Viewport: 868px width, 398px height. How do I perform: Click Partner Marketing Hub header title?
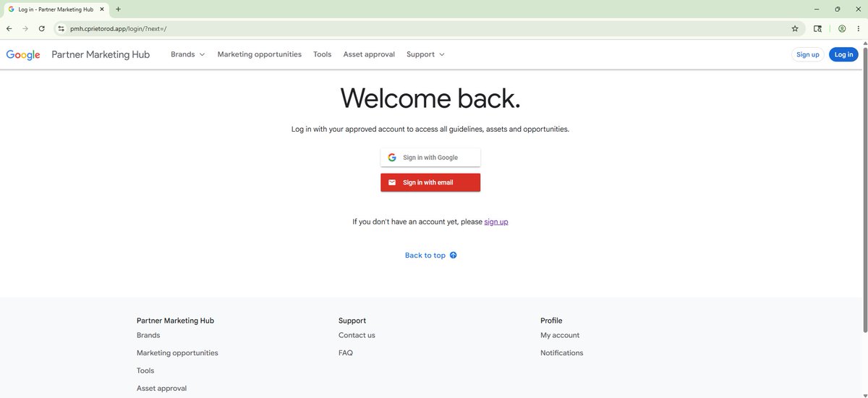click(x=101, y=54)
